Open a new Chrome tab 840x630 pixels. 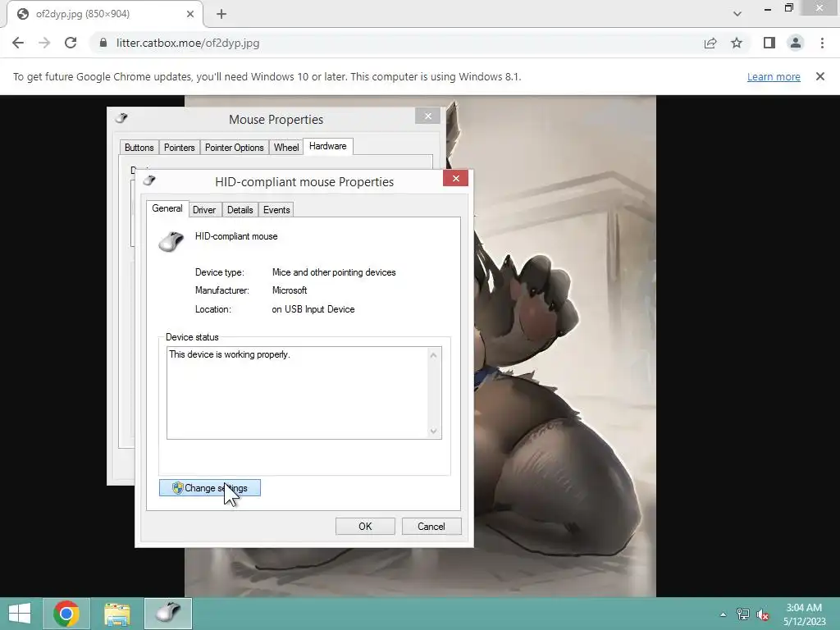pyautogui.click(x=221, y=14)
